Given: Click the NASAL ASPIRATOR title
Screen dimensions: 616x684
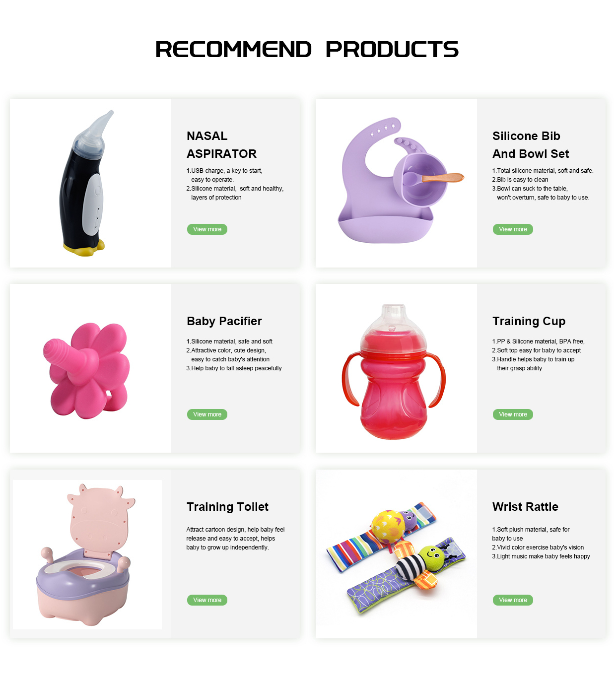Looking at the screenshot, I should point(221,145).
